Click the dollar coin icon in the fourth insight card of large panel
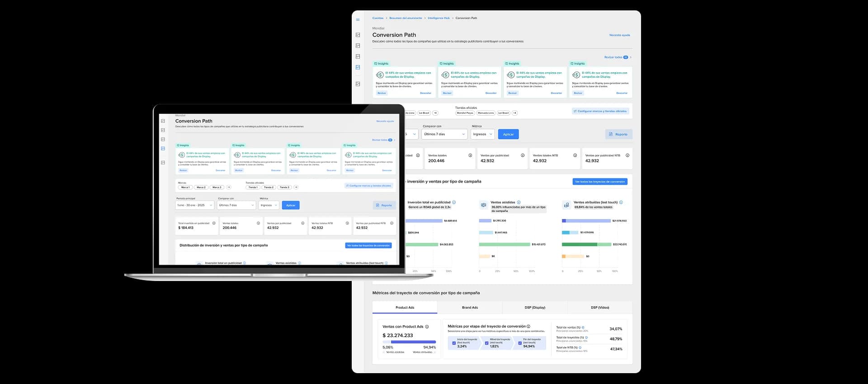This screenshot has height=384, width=868. (576, 75)
